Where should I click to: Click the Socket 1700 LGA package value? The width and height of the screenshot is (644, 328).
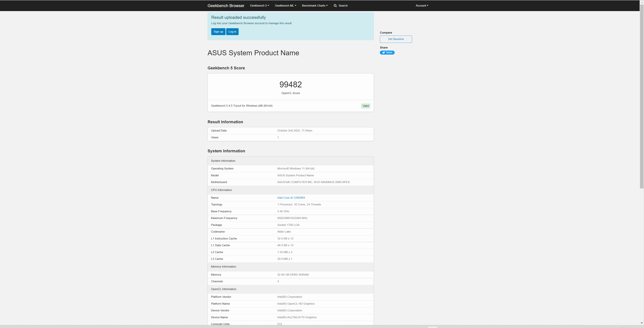(288, 225)
